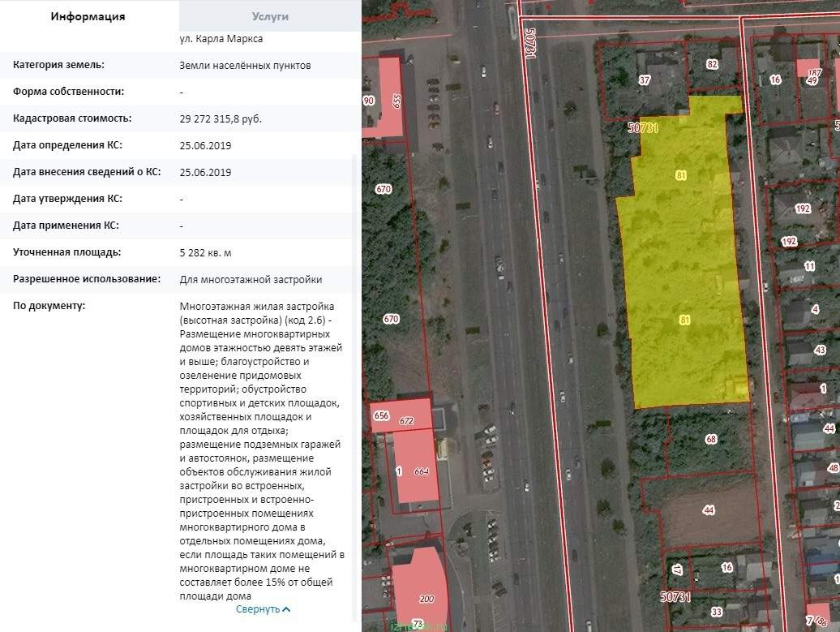The height and width of the screenshot is (632, 840).
Task: Click the upper 81 label on yellow parcel
Action: [x=681, y=175]
